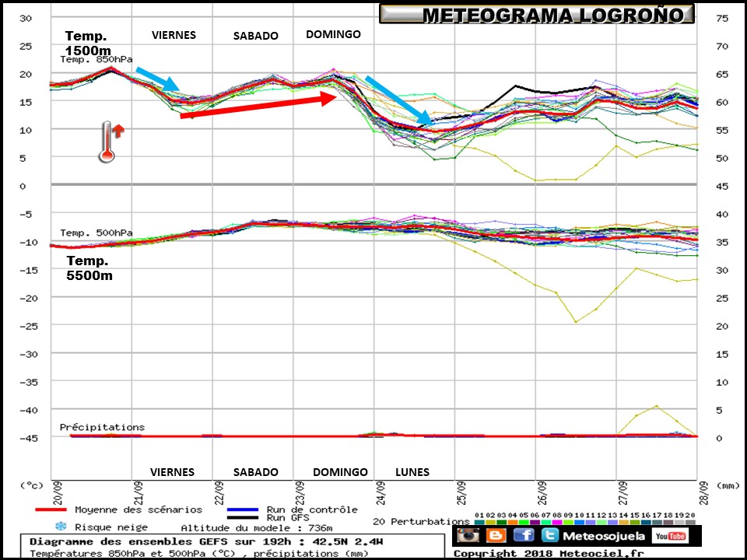Pick perturbation 20 gray color swatch

point(690,523)
